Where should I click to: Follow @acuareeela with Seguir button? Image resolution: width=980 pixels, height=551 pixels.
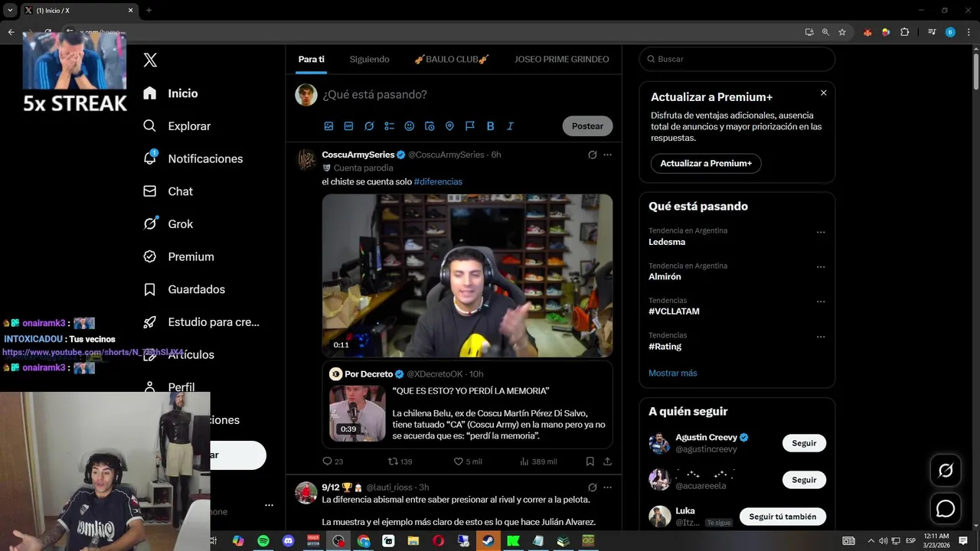804,480
